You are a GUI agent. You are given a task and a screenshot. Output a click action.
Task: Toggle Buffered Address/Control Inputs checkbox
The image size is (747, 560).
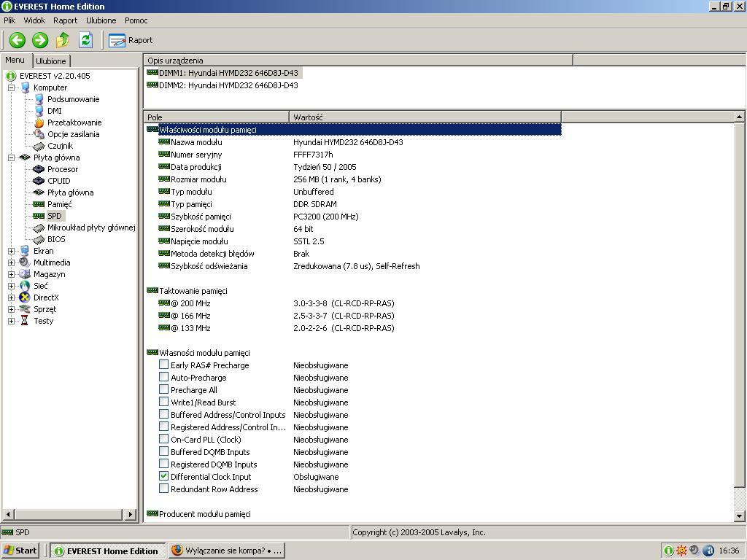coord(163,414)
